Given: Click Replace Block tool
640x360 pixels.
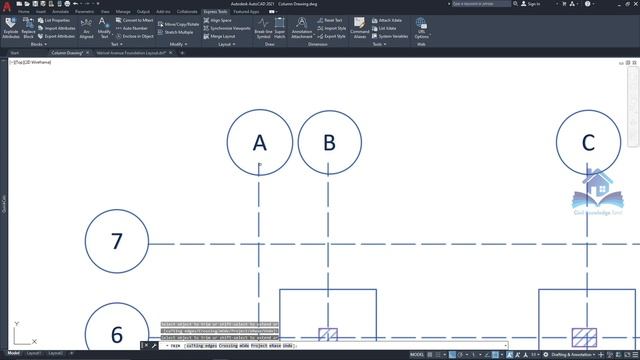Looking at the screenshot, I should [28, 28].
